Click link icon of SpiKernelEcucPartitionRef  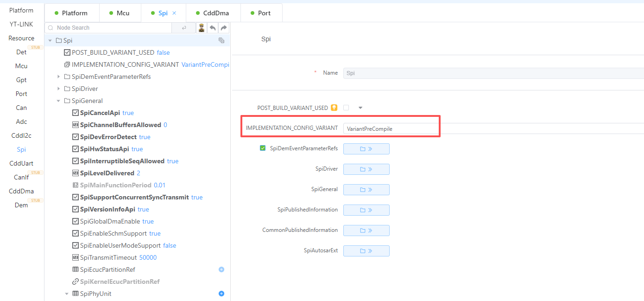[76, 282]
